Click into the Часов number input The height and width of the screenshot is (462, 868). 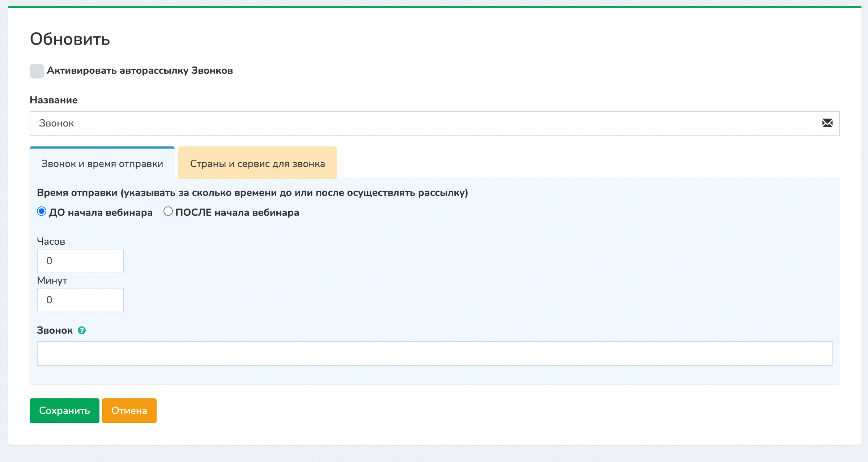80,261
